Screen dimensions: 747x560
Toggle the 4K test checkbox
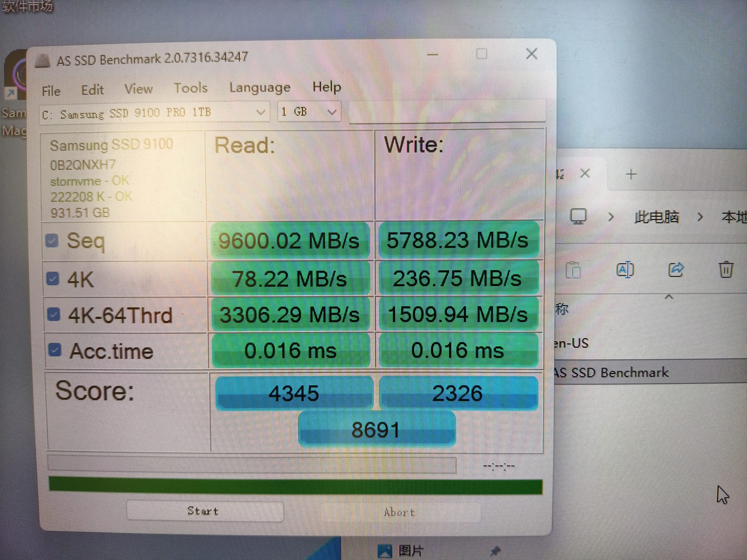point(53,279)
